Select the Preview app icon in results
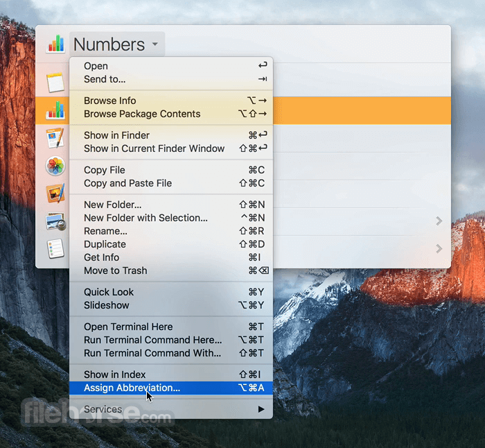Screen dimensions: 485x448 [x=55, y=221]
